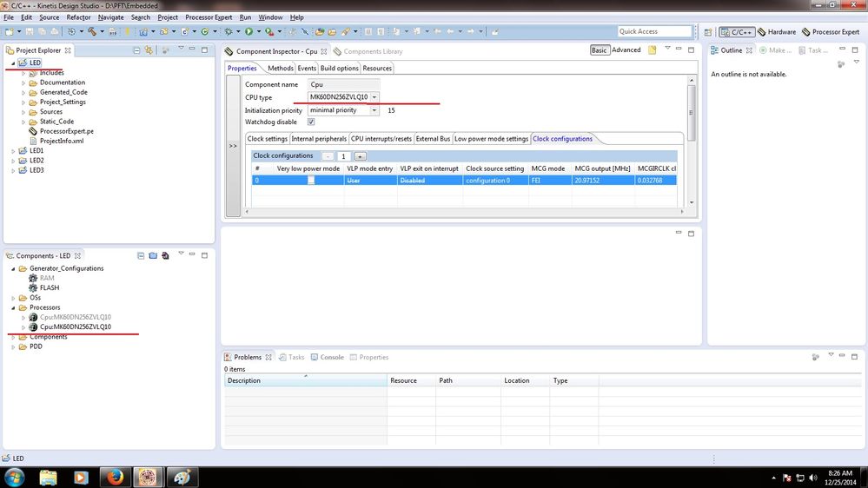This screenshot has height=488, width=868.
Task: Collapse all in Components view
Action: coord(141,255)
